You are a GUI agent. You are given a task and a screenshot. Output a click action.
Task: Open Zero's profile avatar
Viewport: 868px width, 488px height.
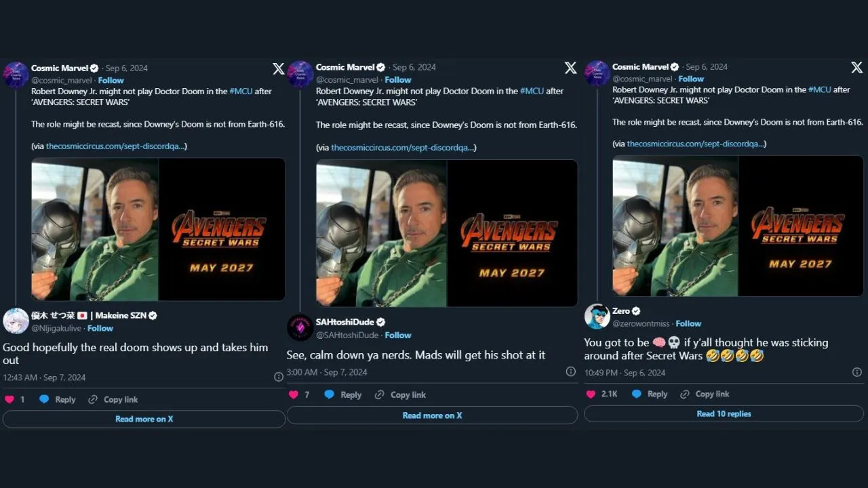point(597,317)
